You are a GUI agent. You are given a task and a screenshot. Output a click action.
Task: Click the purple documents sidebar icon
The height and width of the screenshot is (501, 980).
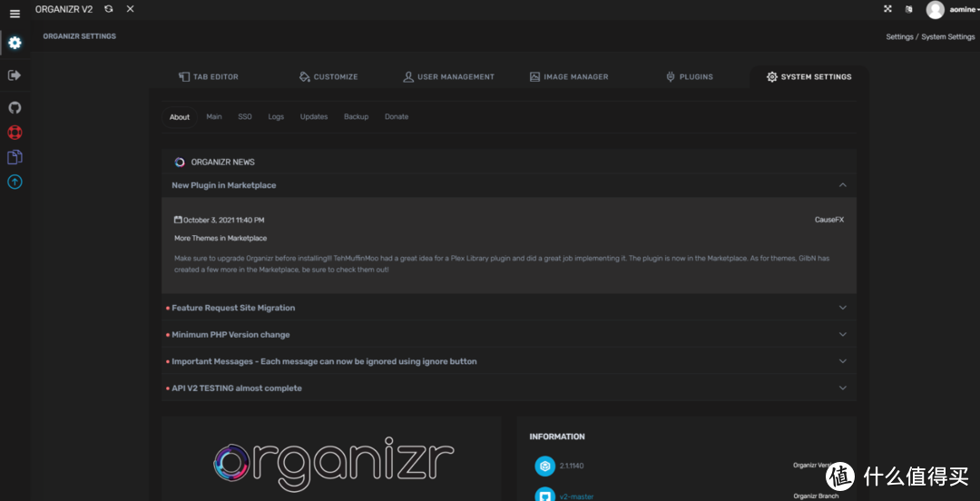15,157
